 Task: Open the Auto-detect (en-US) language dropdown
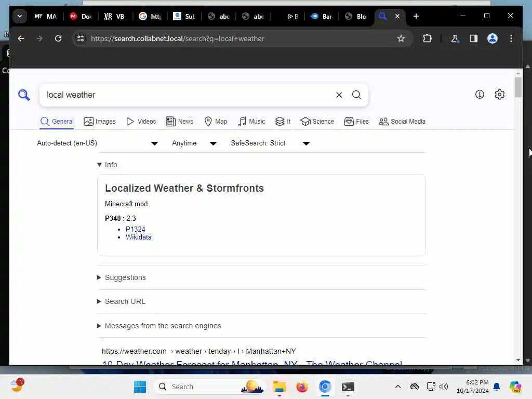click(x=97, y=143)
